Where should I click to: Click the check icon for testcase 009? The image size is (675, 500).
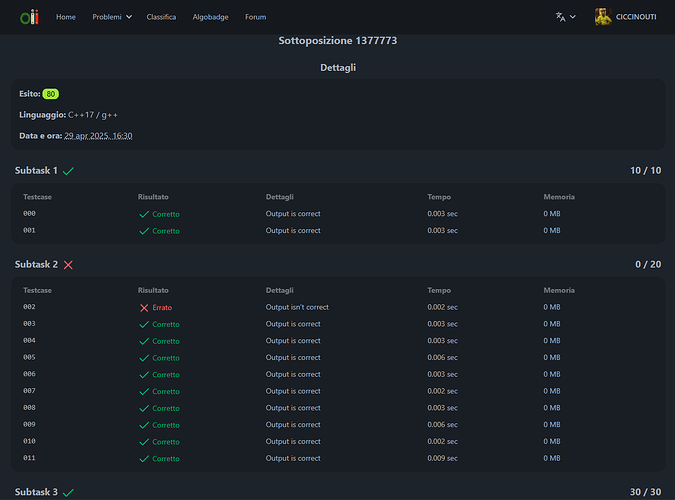144,425
